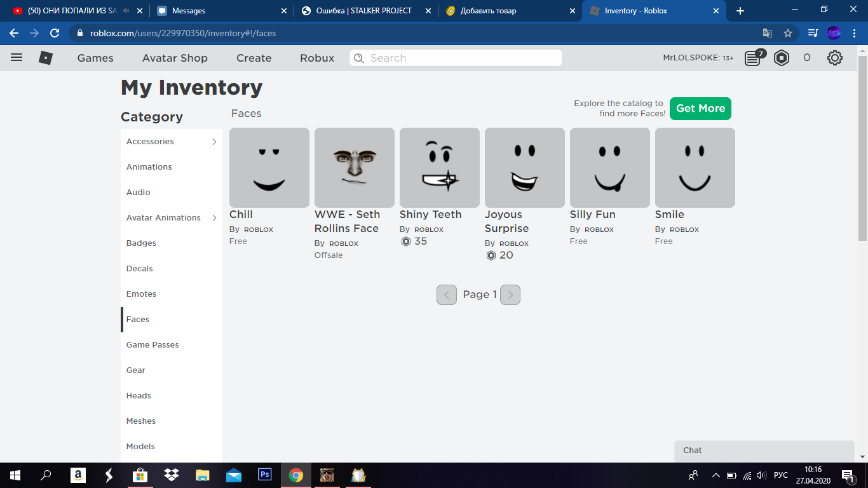Open the Joyous Surprise face thumbnail
Viewport: 868px width, 488px height.
[x=524, y=168]
